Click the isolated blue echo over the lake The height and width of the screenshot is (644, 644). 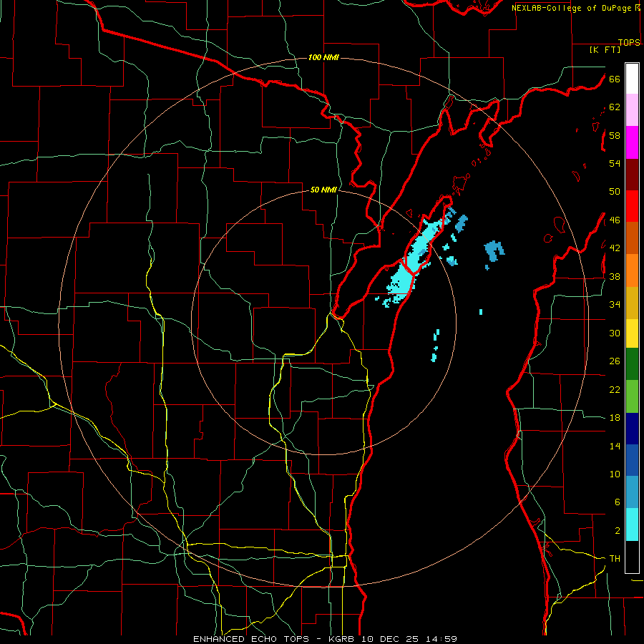[x=494, y=251]
